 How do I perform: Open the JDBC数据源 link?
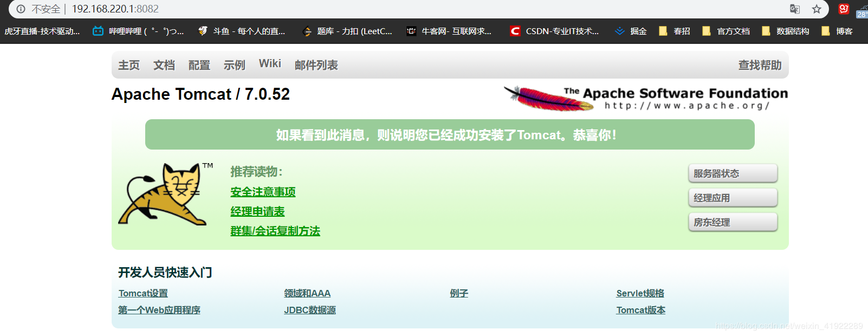[x=310, y=310]
